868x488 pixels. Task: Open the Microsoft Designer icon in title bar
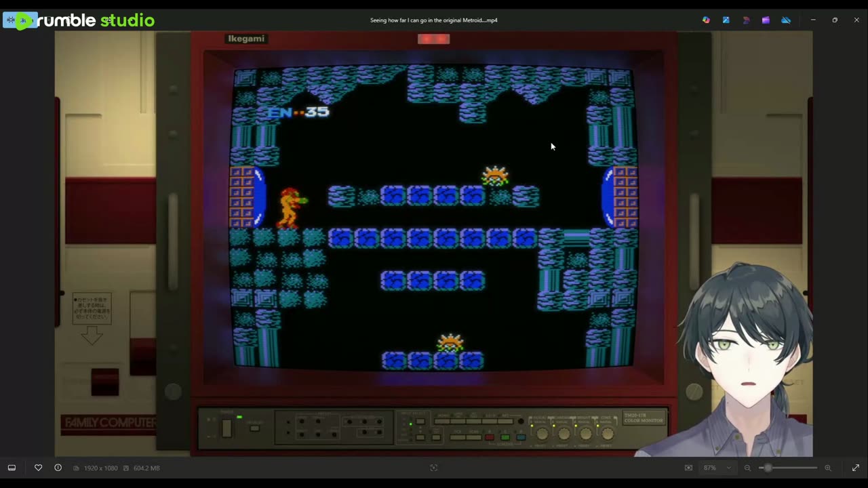746,20
